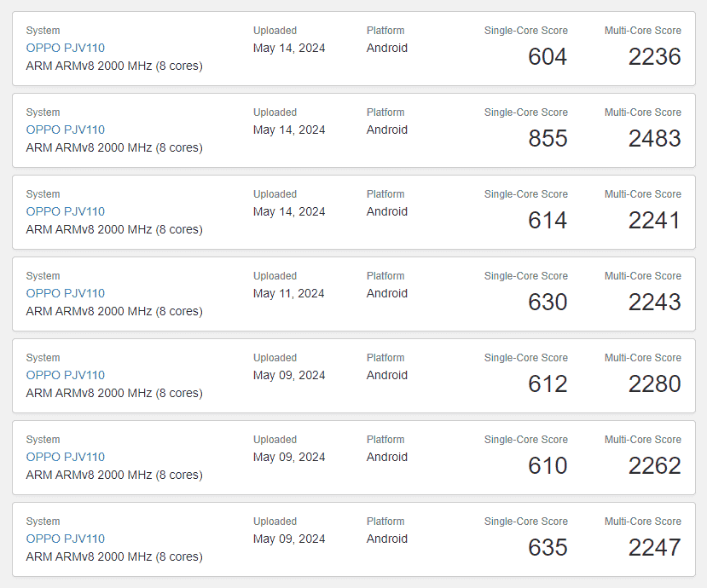Click the single-core score 610
Image resolution: width=707 pixels, height=588 pixels.
(548, 466)
